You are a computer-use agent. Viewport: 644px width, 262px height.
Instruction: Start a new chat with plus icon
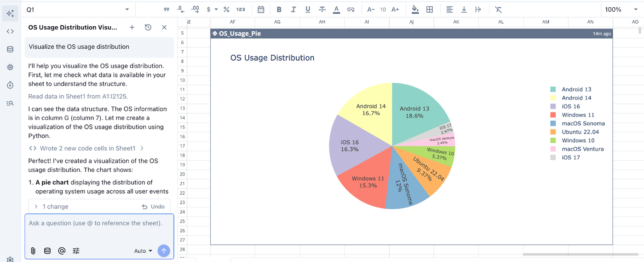(x=132, y=28)
